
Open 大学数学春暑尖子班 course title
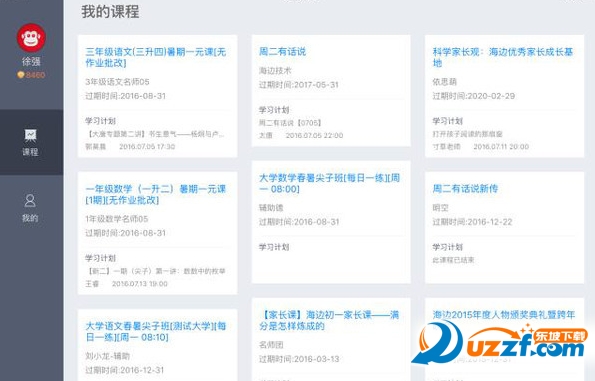click(329, 183)
